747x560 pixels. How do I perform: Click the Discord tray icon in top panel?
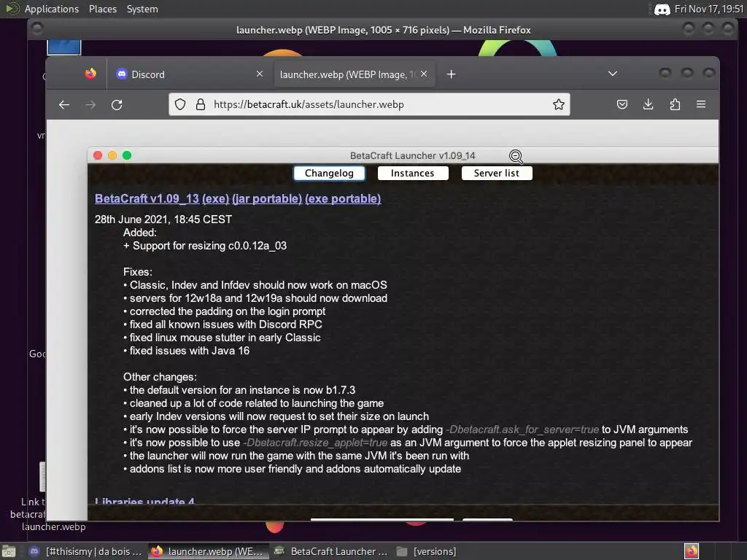tap(662, 9)
